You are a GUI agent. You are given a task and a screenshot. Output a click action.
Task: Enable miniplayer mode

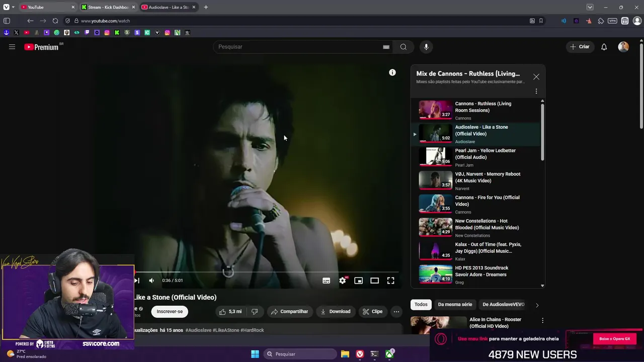(x=359, y=281)
